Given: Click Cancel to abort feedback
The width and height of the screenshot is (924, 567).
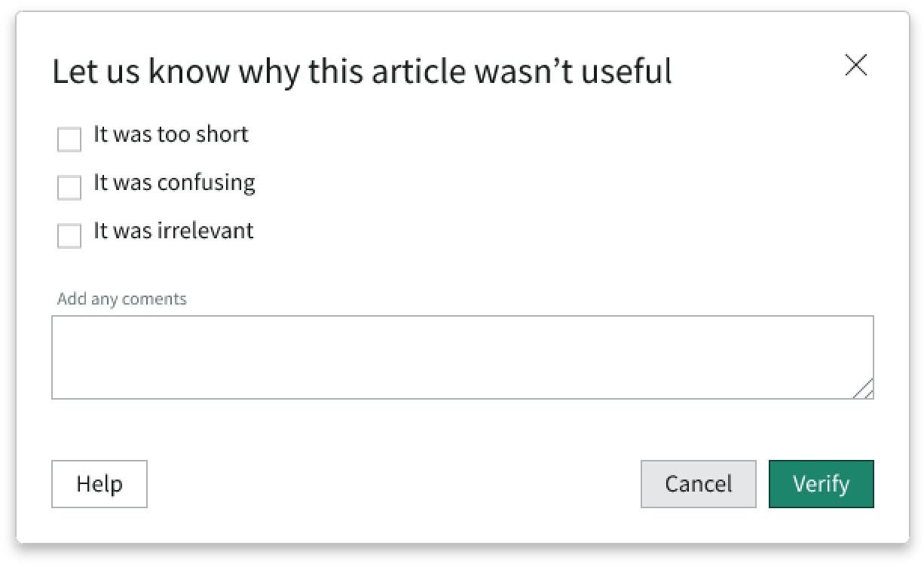Looking at the screenshot, I should (698, 484).
